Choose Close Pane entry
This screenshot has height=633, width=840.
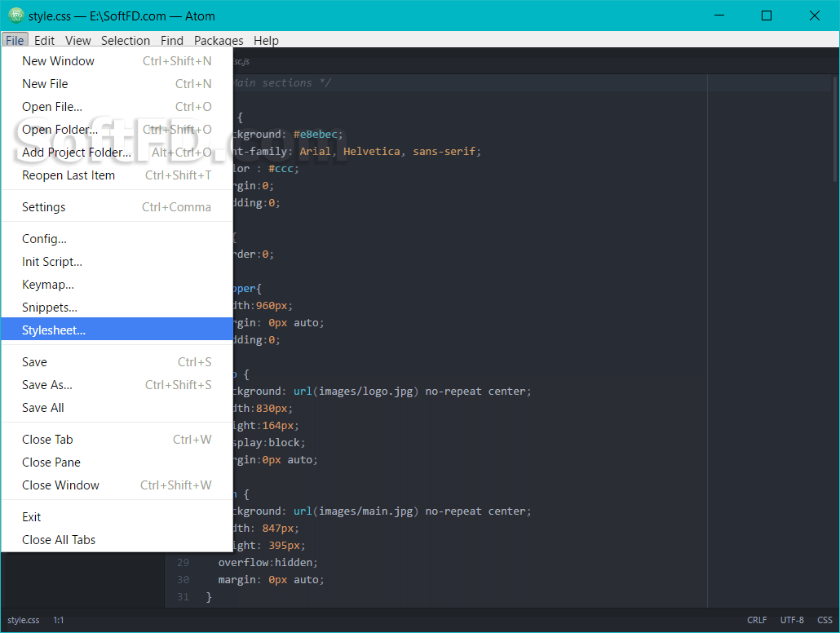click(117, 462)
